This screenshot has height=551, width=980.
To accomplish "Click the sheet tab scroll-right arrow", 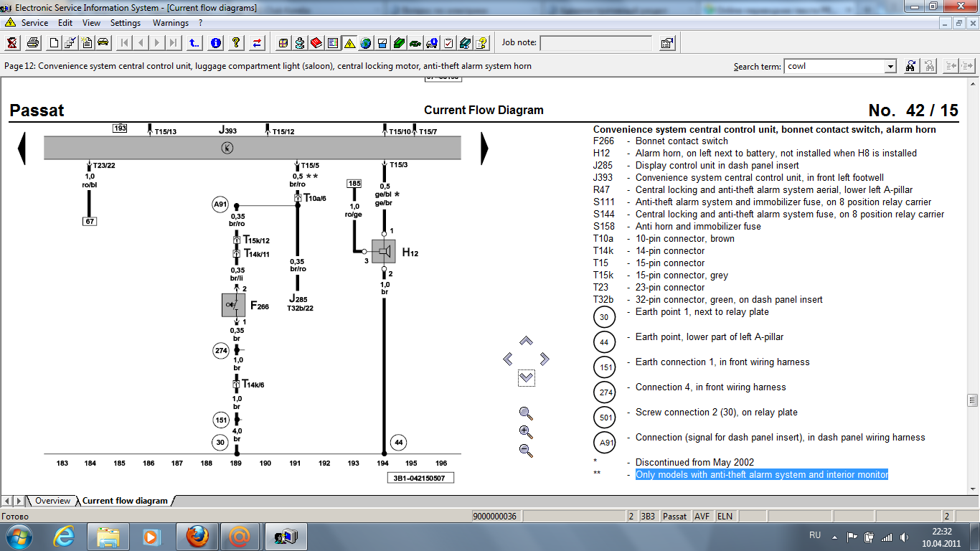I will tap(19, 501).
